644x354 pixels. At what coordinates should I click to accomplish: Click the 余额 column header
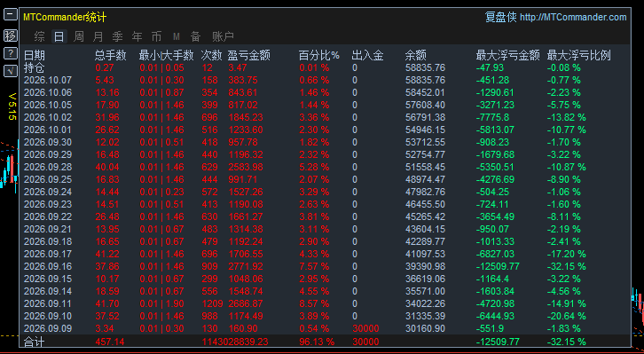(416, 55)
